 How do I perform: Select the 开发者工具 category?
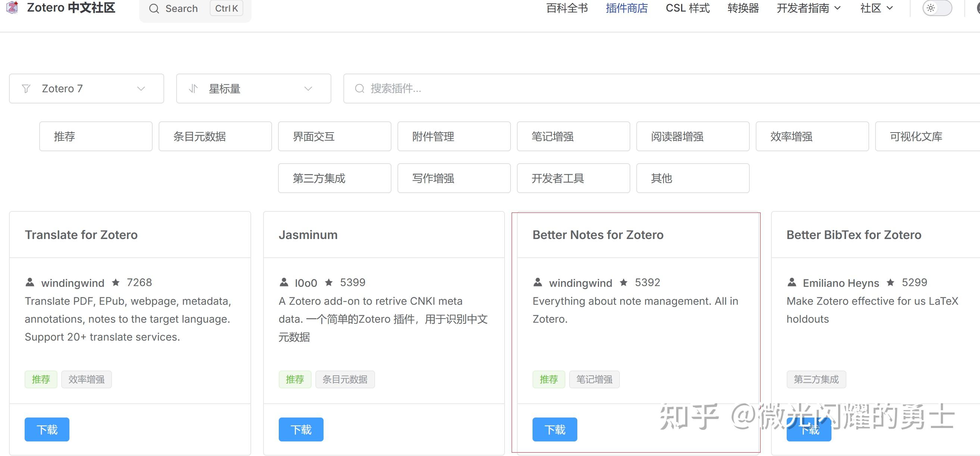(574, 178)
